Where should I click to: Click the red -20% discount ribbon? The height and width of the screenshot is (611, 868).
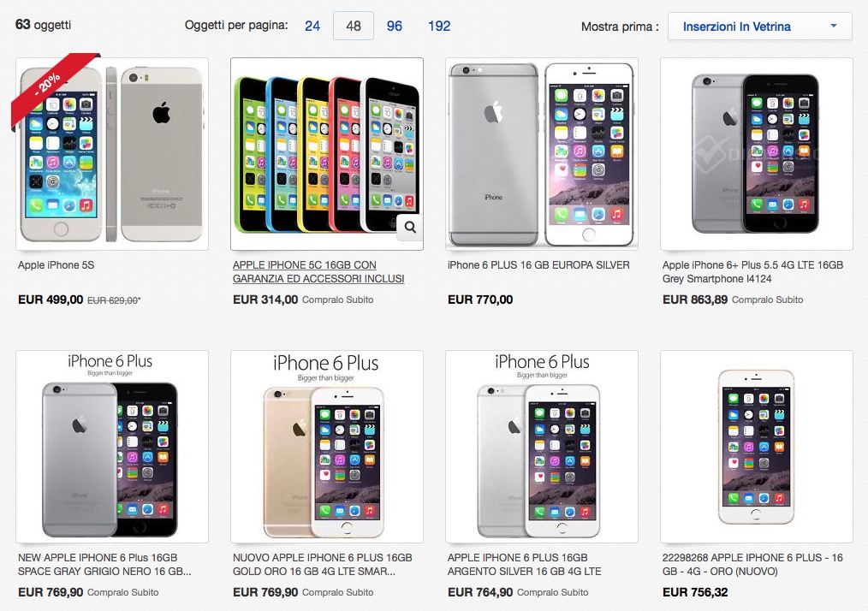51,86
